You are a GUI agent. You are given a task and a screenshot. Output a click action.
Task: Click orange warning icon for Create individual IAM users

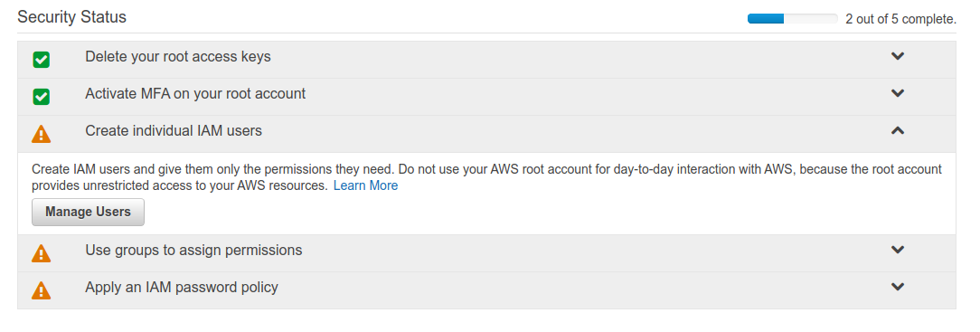tap(42, 134)
